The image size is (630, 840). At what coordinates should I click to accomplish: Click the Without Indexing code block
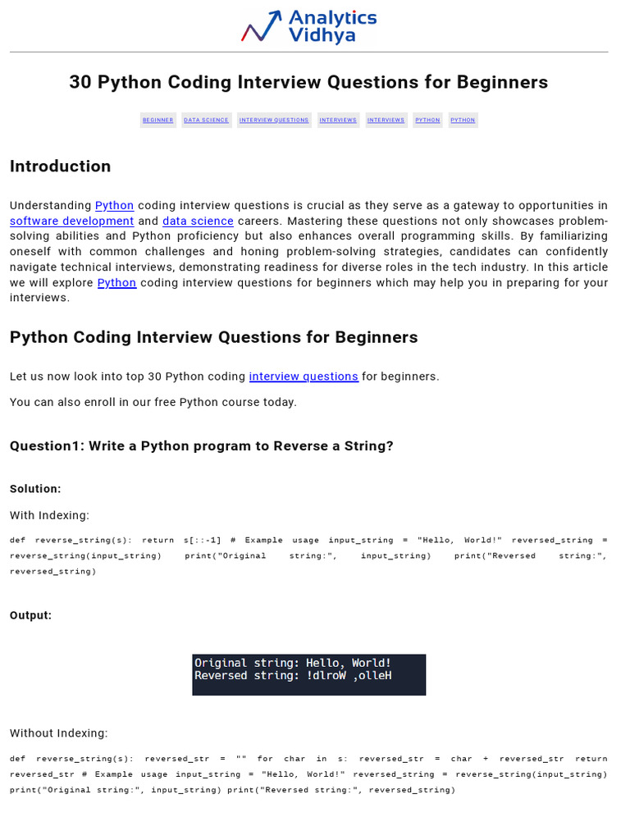308,774
